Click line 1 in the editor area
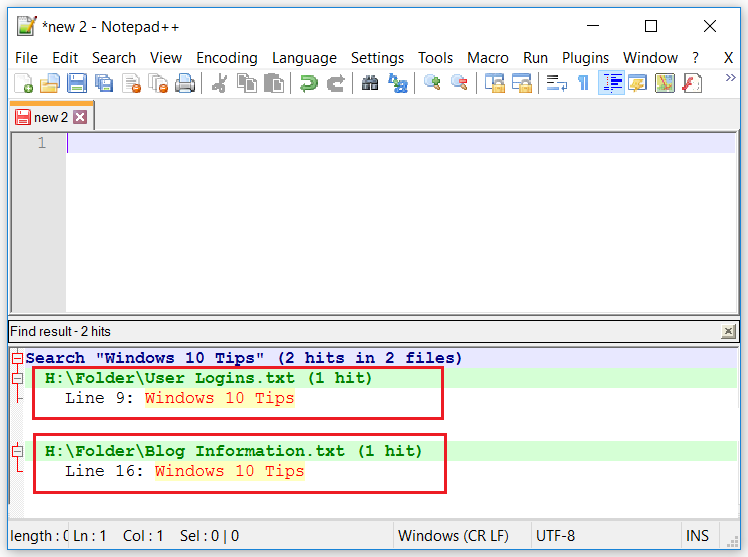This screenshot has width=748, height=557. click(401, 143)
